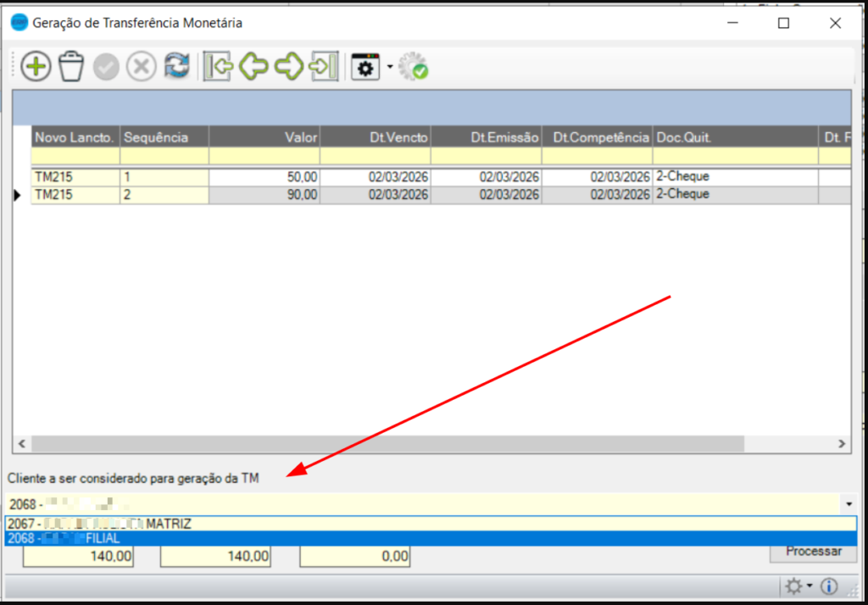Open the window settings gear icon
The image size is (868, 605).
(366, 68)
